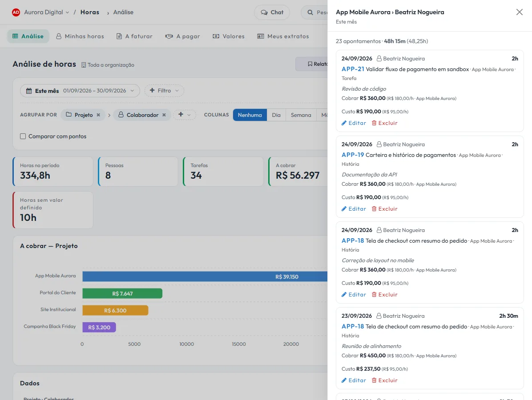Select Nenhuma columns option
532x400 pixels.
pyautogui.click(x=250, y=115)
